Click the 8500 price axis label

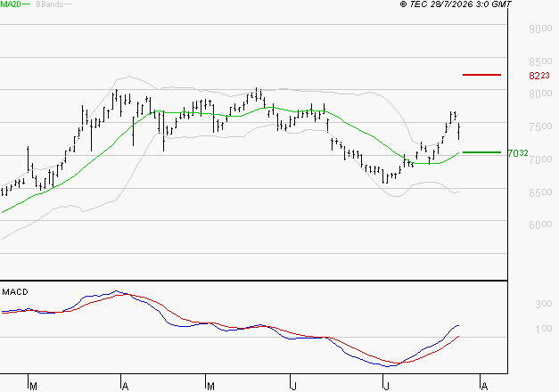point(540,61)
